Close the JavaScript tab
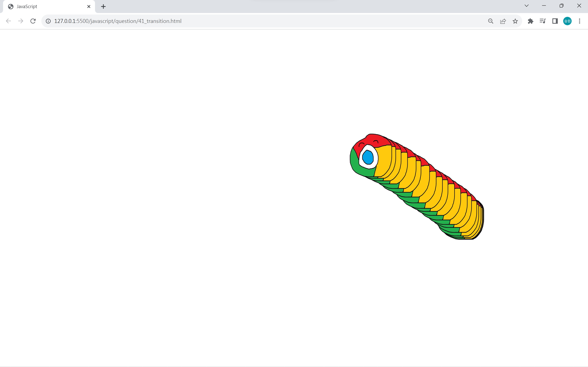 pyautogui.click(x=89, y=7)
